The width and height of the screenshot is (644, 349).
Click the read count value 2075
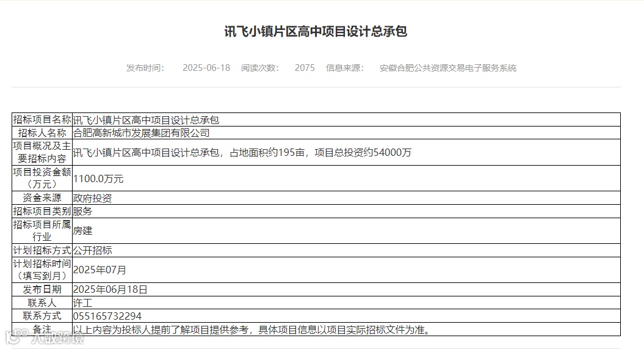[305, 68]
